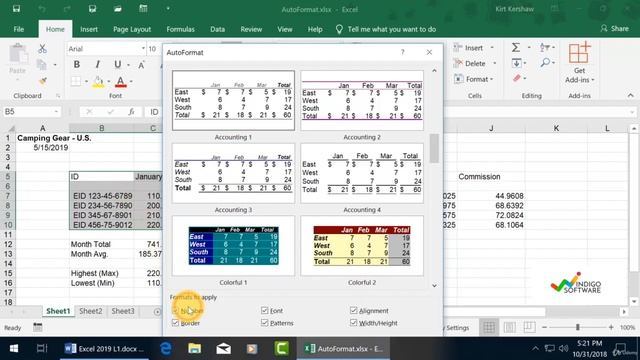Open the Name Box B5 dropdown
This screenshot has height=360, width=640.
[x=56, y=111]
